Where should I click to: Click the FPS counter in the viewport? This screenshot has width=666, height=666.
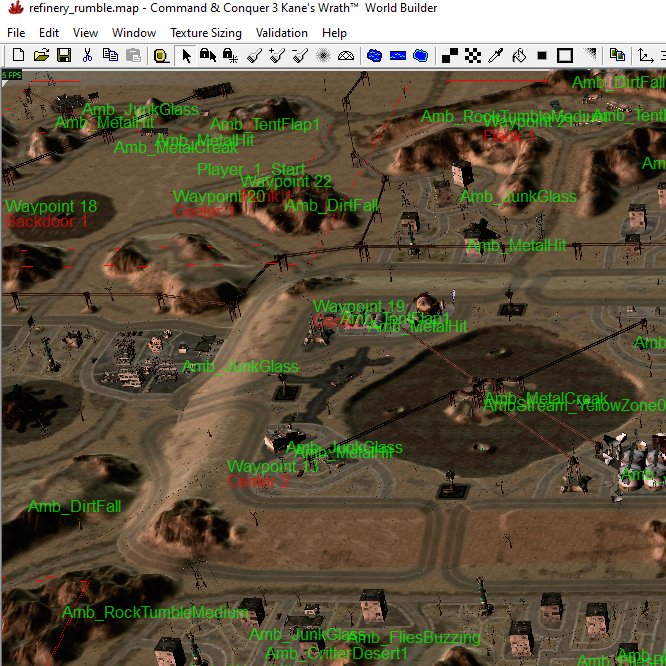tap(11, 76)
